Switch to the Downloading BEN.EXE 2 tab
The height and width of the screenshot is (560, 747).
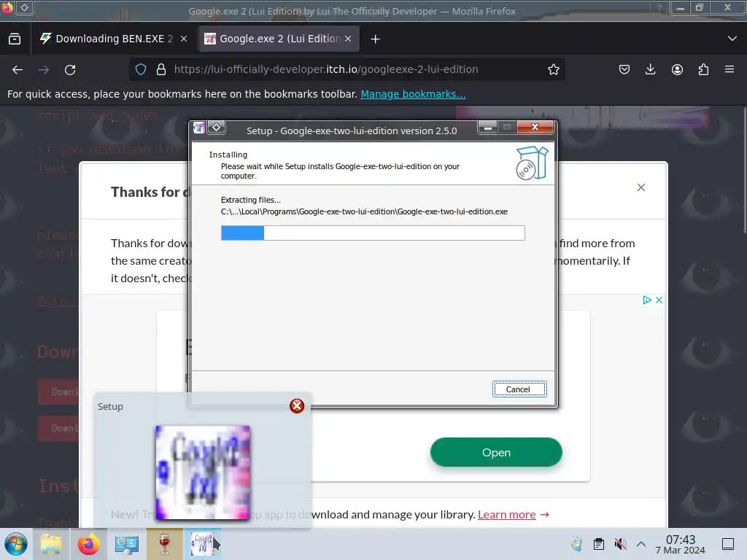[113, 39]
